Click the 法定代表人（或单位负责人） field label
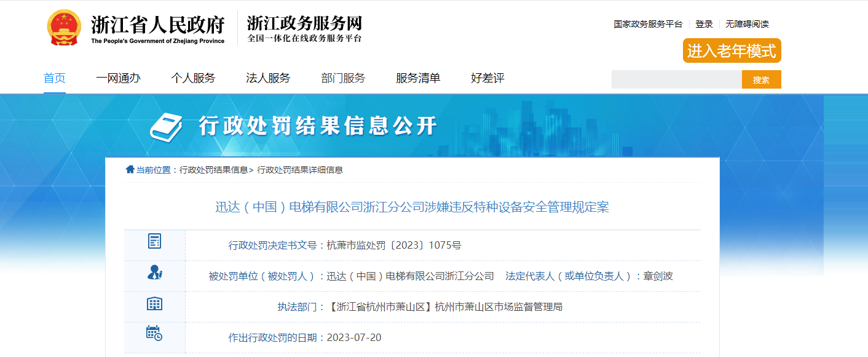The width and height of the screenshot is (868, 357). tap(570, 276)
